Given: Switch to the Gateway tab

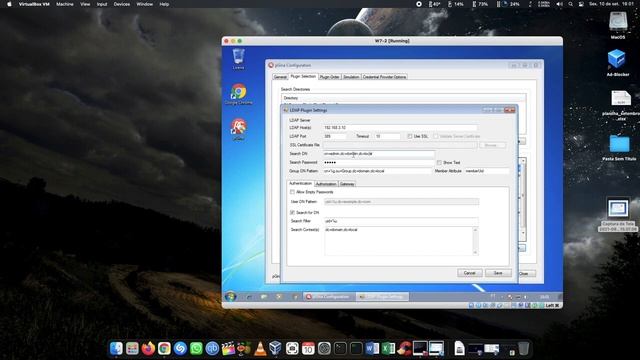Looking at the screenshot, I should click(347, 184).
